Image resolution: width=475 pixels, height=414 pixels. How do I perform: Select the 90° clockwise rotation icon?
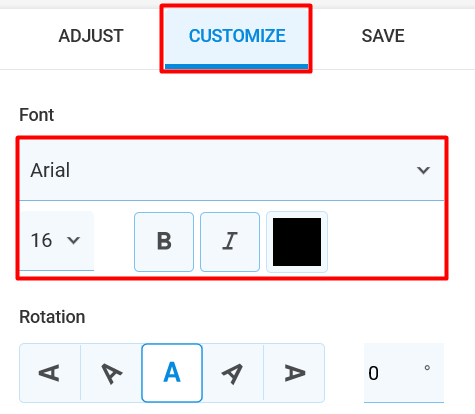(x=294, y=373)
